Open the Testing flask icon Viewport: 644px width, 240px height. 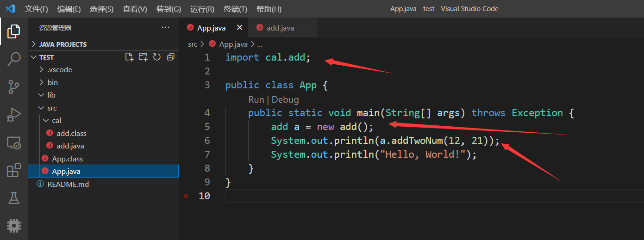[14, 198]
